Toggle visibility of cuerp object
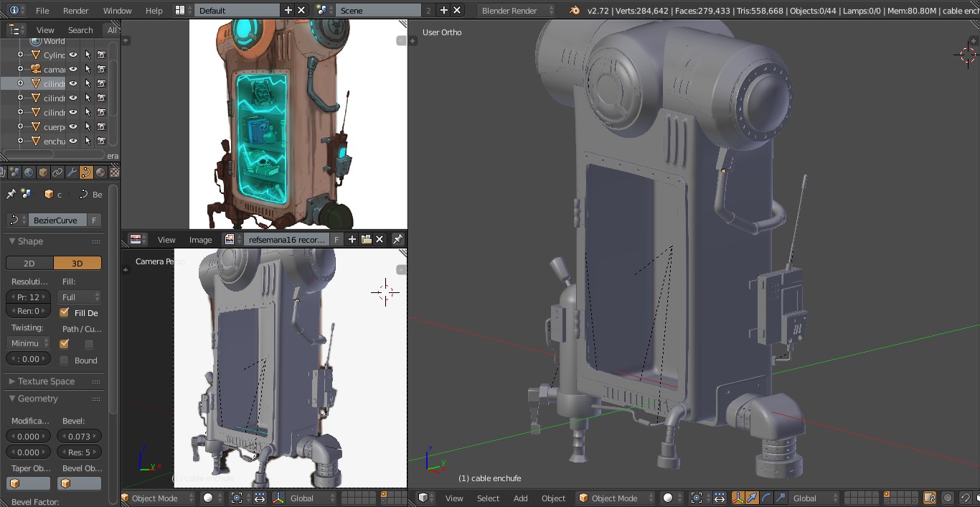 pos(73,126)
